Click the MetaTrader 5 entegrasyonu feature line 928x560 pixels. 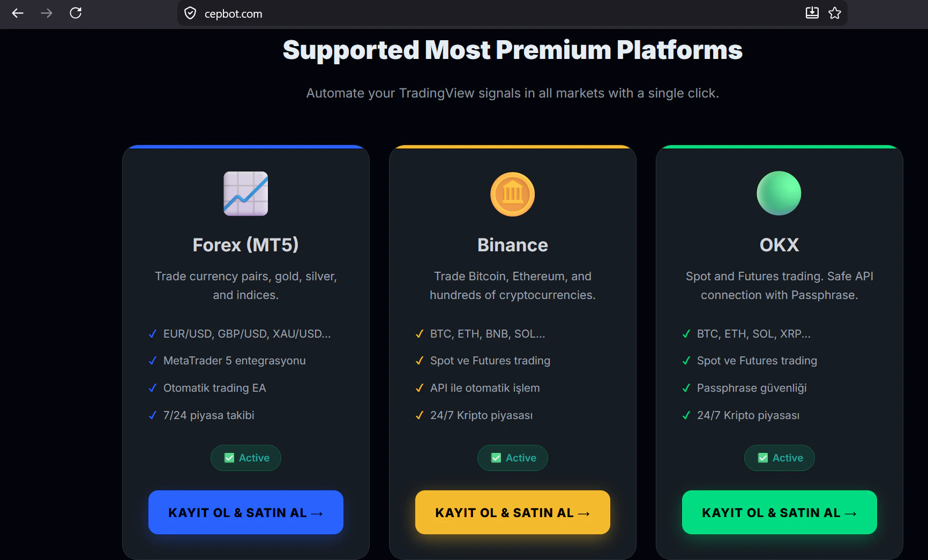click(x=235, y=361)
